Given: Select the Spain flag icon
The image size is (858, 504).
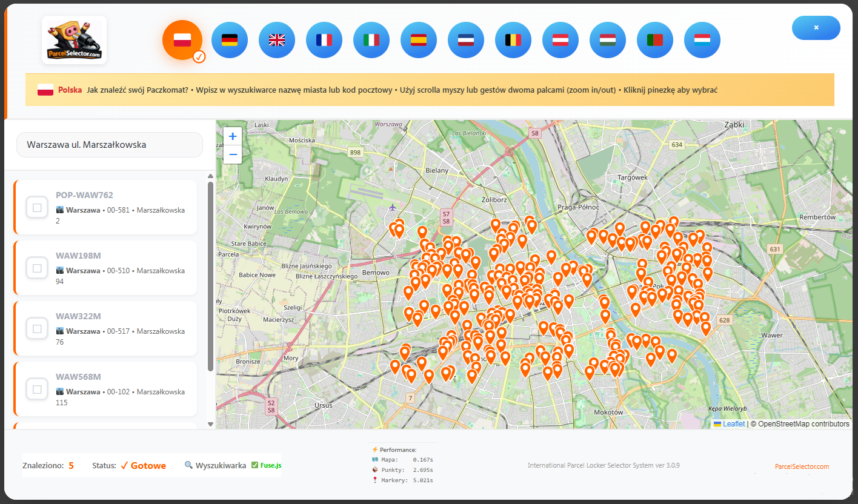Looking at the screenshot, I should tap(419, 40).
